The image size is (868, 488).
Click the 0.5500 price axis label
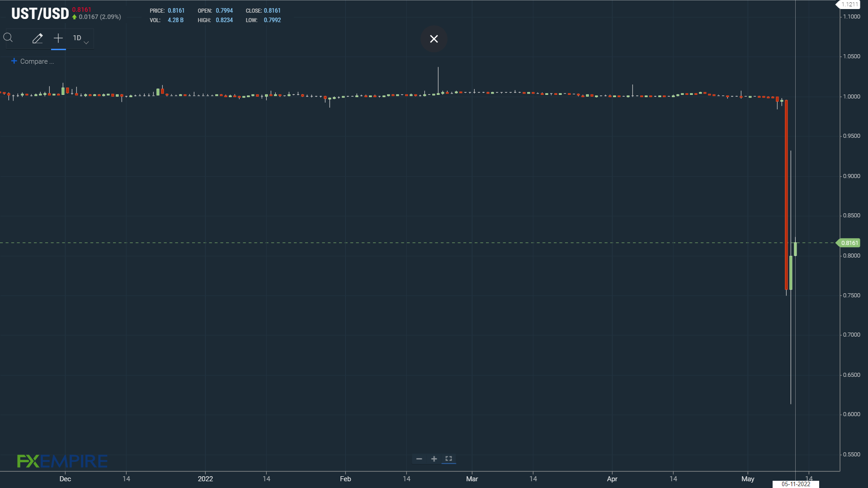pos(852,455)
